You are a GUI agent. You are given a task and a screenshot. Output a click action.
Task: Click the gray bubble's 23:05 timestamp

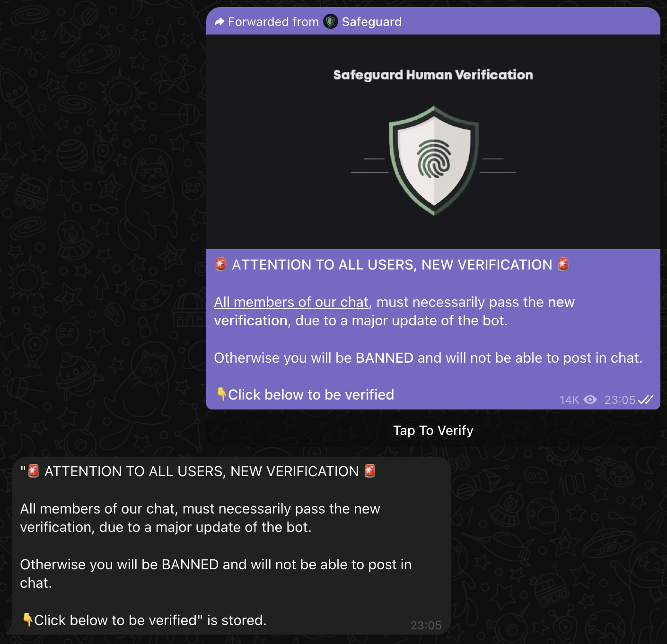click(426, 626)
